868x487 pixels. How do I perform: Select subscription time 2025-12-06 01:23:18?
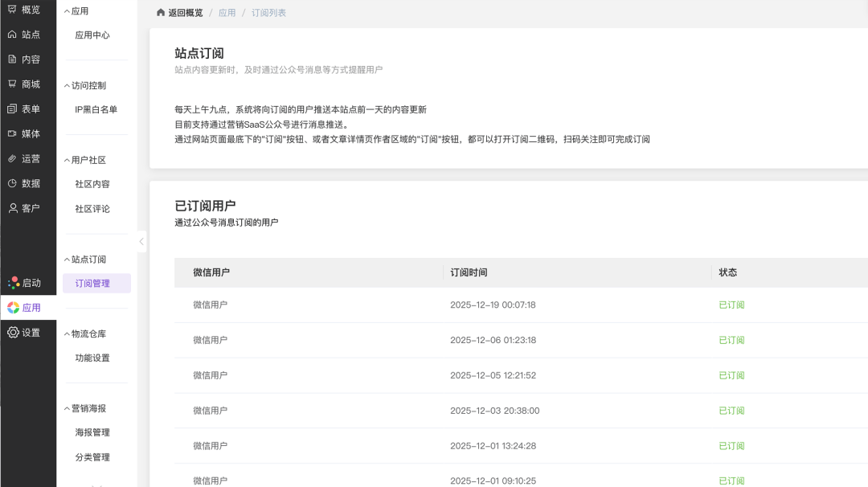(x=493, y=340)
